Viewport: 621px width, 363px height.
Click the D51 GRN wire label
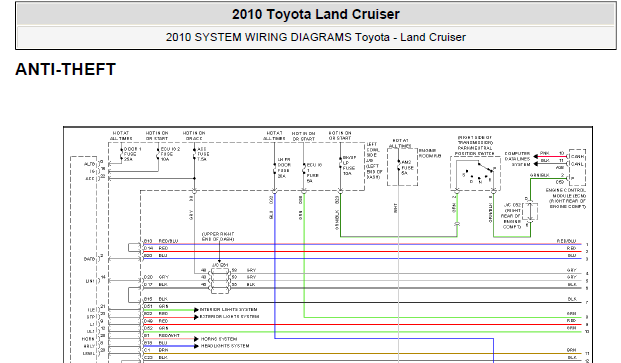[156, 306]
